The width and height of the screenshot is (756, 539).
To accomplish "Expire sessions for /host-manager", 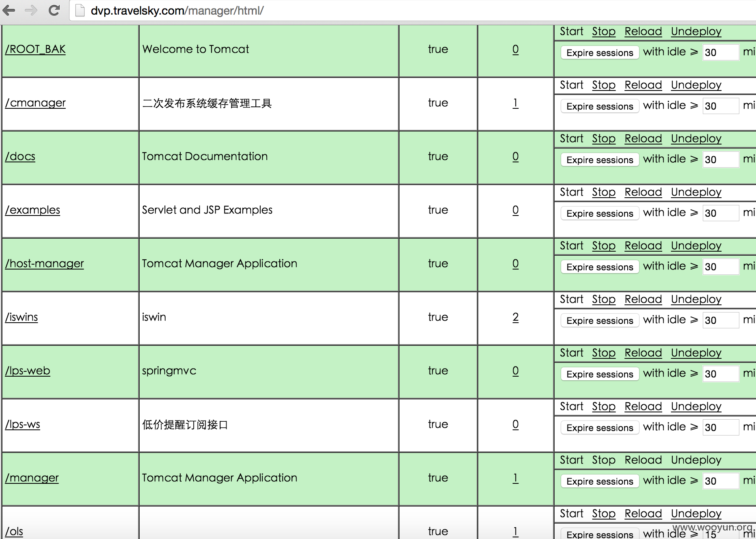I will (600, 267).
